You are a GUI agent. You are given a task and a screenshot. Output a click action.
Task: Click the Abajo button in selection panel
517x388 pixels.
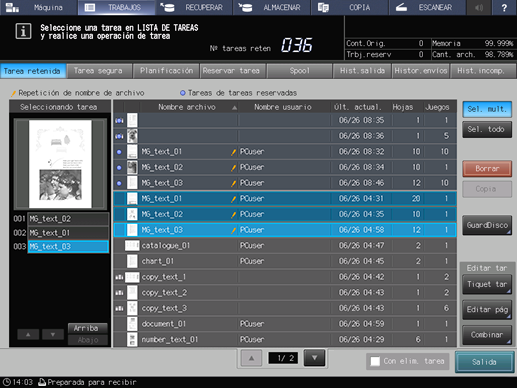88,340
